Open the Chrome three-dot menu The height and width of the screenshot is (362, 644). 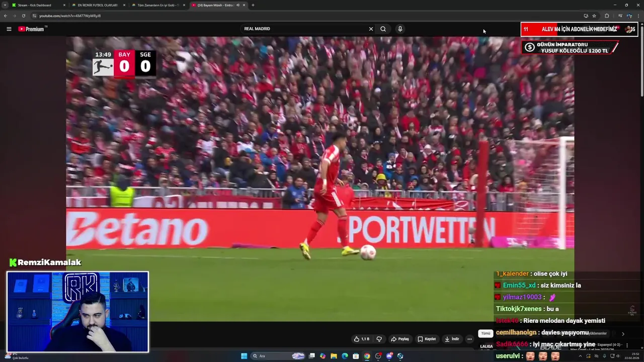(x=638, y=16)
